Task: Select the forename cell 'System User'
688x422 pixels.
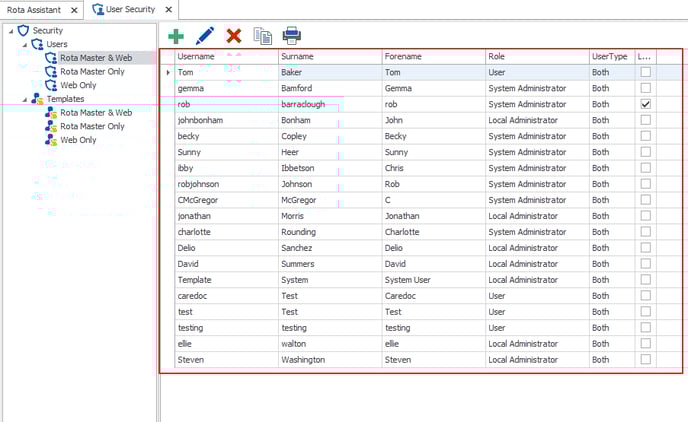Action: (434, 280)
